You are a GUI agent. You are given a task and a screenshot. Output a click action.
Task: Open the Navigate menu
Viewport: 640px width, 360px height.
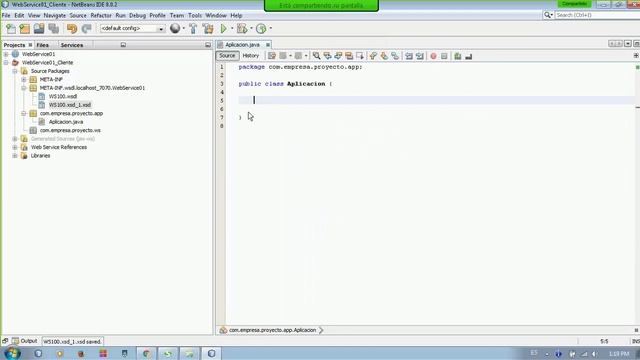55,16
